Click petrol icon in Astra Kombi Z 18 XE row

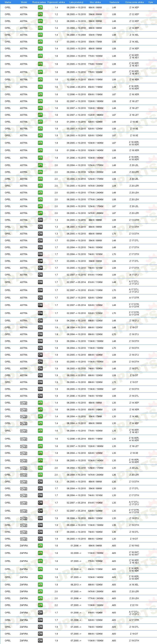40,453
